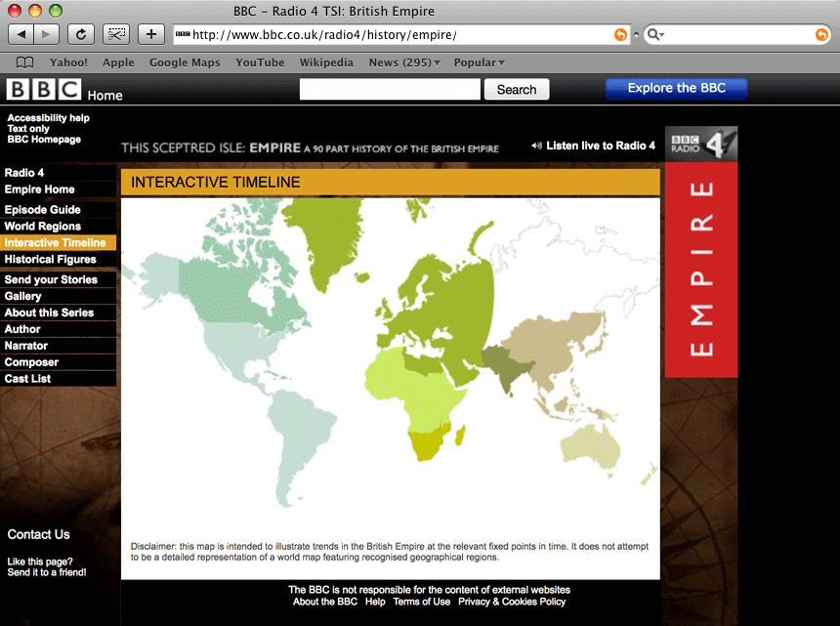
Task: Open the Wikipedia bookmark in the bookmarks bar
Action: point(326,63)
